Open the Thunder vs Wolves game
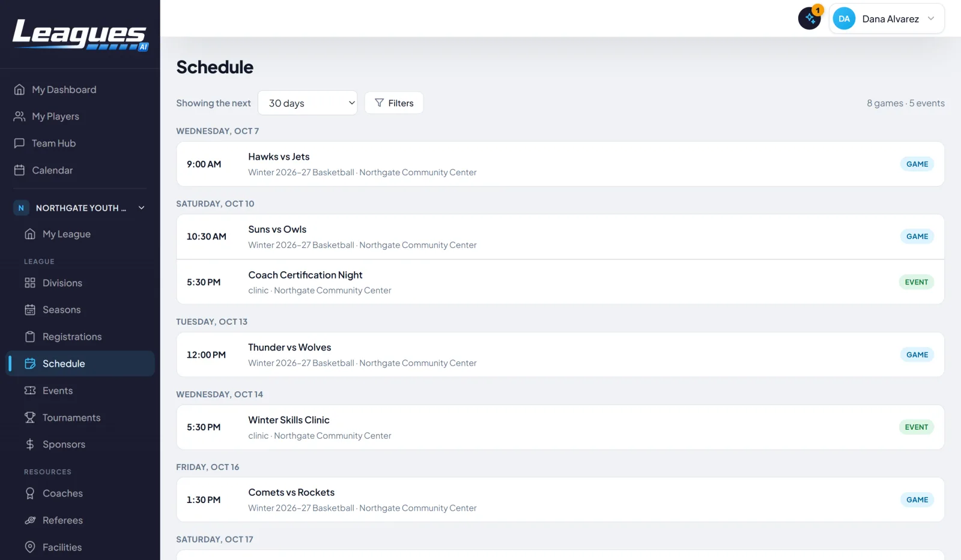The height and width of the screenshot is (560, 961). pos(560,355)
